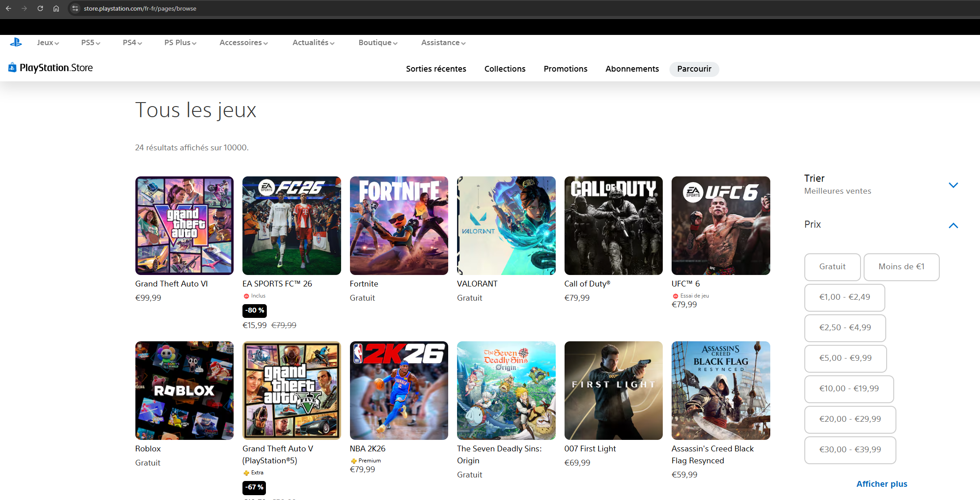Click the Call of Duty® title link
The height and width of the screenshot is (500, 980).
(x=588, y=284)
